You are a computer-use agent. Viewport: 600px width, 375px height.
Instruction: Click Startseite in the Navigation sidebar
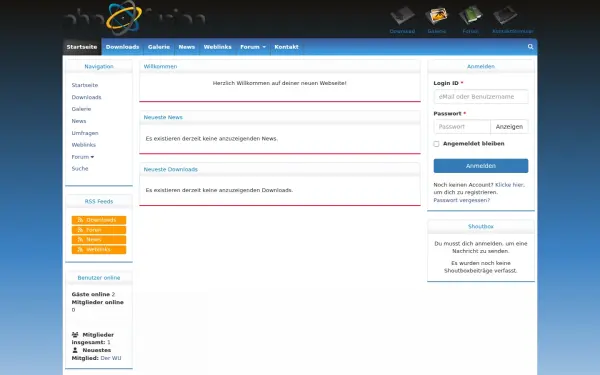[x=85, y=85]
